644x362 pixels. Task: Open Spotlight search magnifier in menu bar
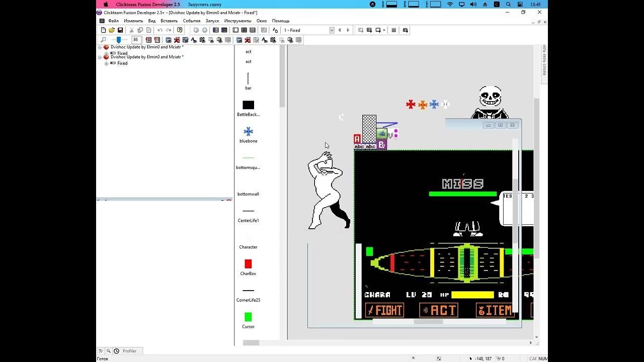click(x=508, y=4)
